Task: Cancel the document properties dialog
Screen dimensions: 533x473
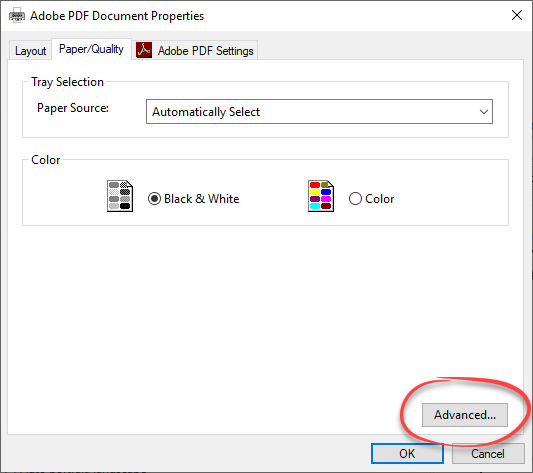Action: pos(488,453)
